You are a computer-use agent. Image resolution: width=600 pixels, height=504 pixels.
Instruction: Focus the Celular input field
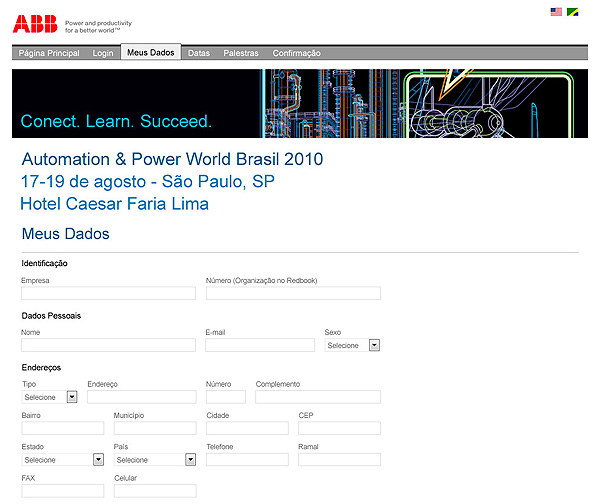click(155, 491)
